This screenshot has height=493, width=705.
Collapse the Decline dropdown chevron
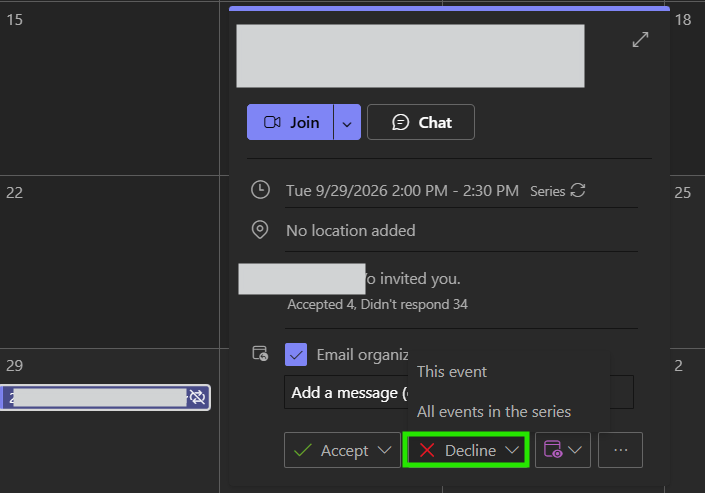click(x=512, y=450)
